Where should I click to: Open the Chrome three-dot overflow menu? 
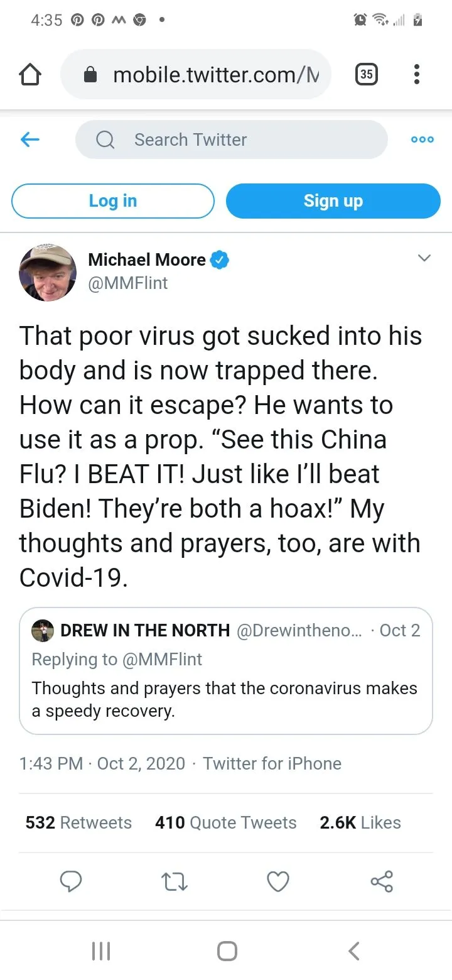point(416,75)
